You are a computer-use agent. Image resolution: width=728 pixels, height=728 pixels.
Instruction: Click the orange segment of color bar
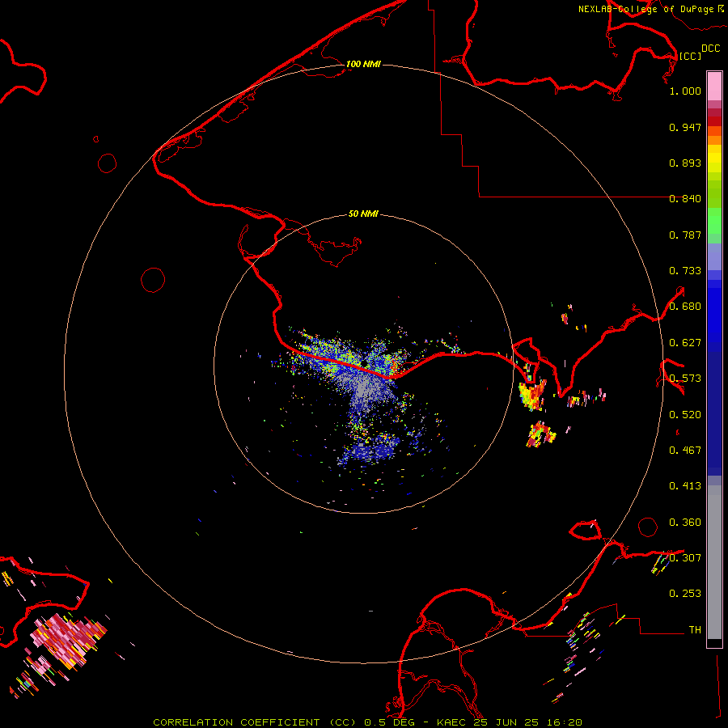coord(714,140)
